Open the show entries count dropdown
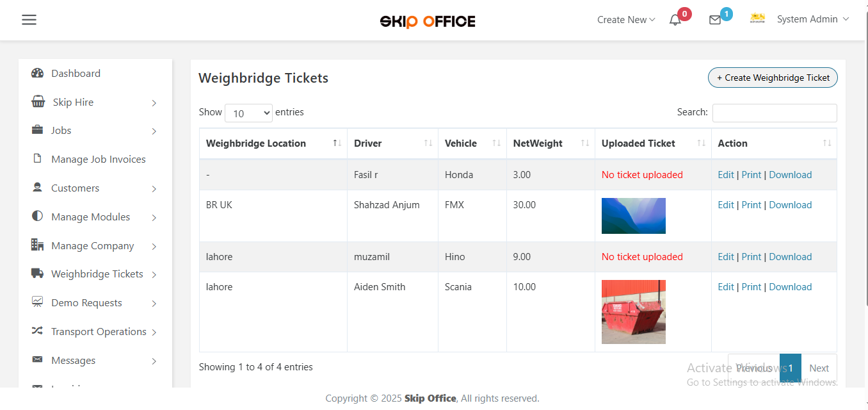The height and width of the screenshot is (410, 868). [248, 113]
